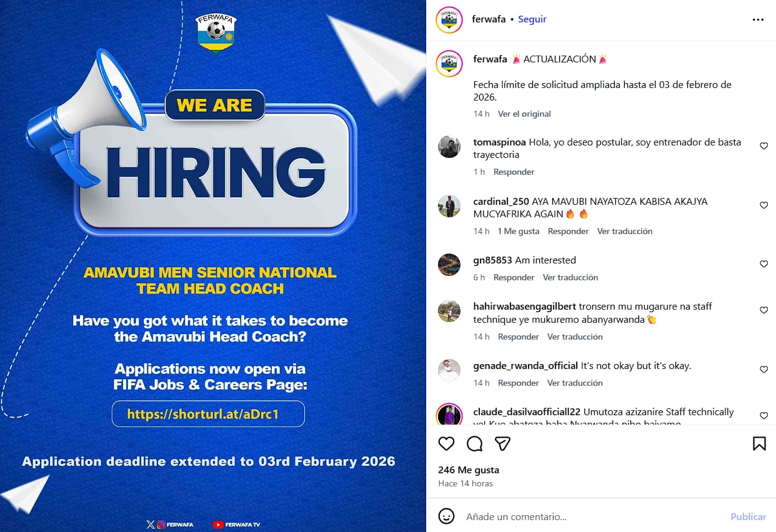Like the post using the heart icon

[x=446, y=443]
